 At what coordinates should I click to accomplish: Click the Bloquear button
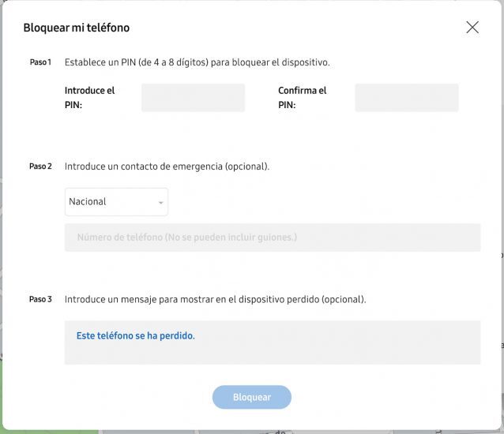[x=252, y=397]
